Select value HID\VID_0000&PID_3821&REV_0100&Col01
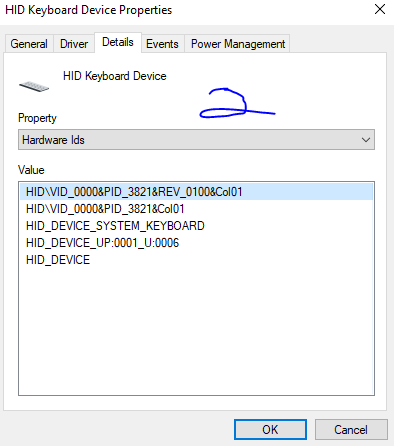 [x=196, y=192]
